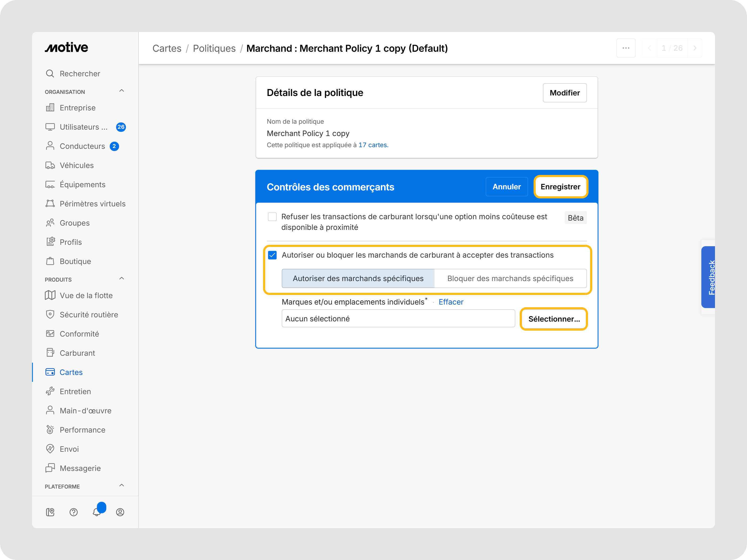
Task: Click the Envoi dispatch icon
Action: (x=50, y=449)
